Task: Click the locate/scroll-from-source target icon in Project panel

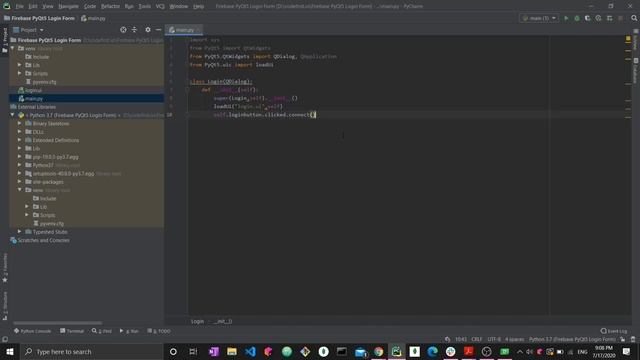Action: tap(123, 30)
